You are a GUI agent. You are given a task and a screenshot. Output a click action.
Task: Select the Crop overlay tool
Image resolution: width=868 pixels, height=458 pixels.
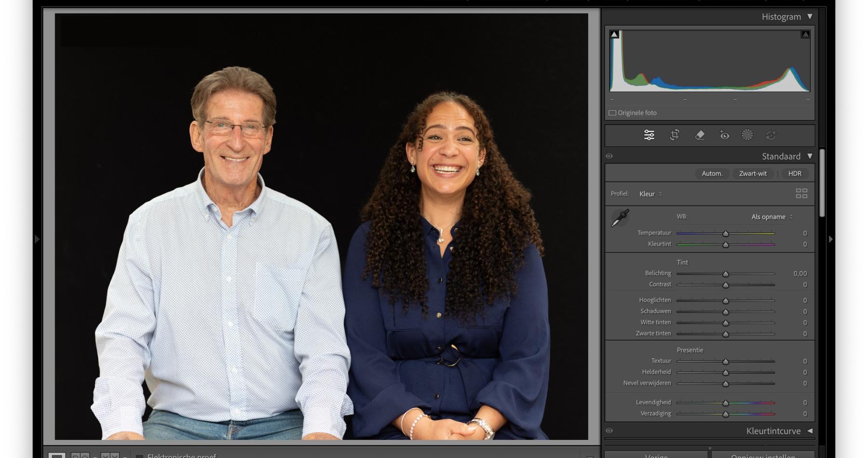675,135
